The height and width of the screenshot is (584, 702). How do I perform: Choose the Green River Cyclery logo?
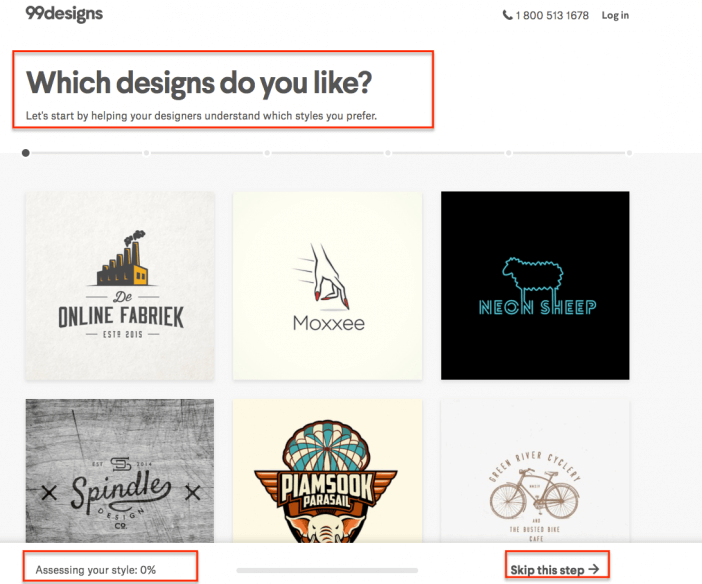point(535,471)
